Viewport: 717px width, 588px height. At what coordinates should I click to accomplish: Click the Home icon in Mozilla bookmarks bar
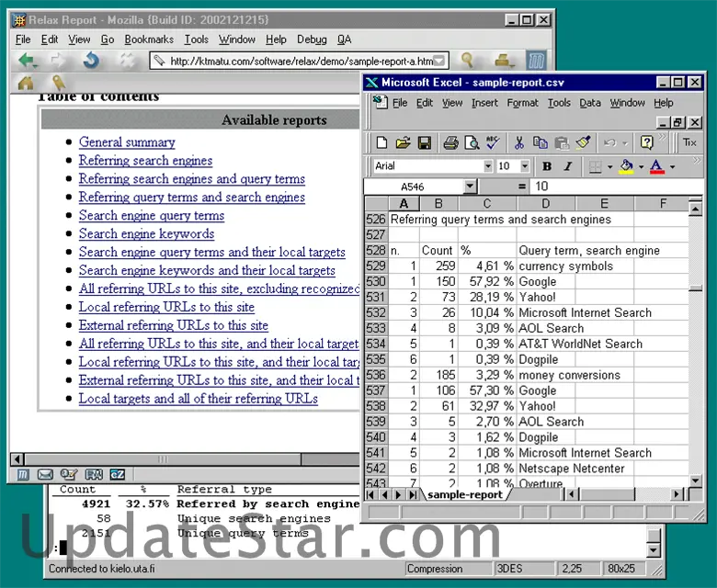pos(26,83)
